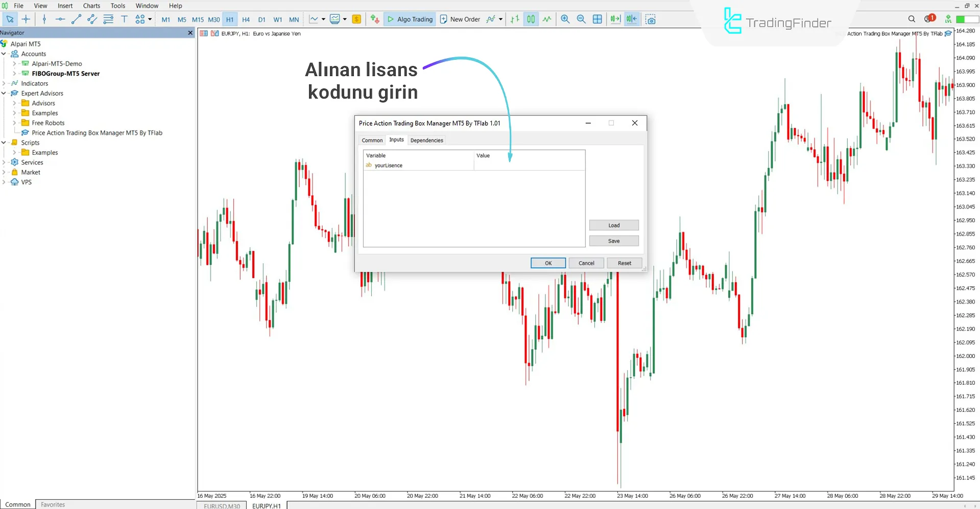Click the Save button
This screenshot has height=509, width=980.
[x=614, y=241]
